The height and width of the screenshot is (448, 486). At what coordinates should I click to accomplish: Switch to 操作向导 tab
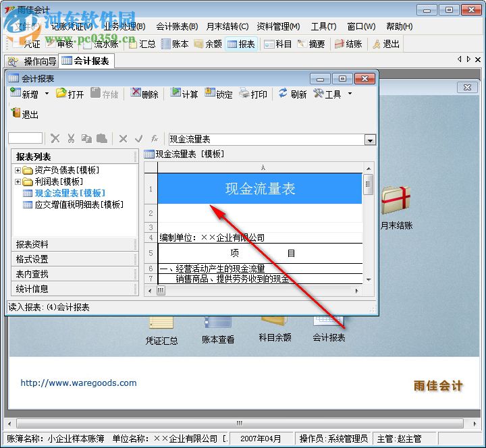click(x=32, y=61)
